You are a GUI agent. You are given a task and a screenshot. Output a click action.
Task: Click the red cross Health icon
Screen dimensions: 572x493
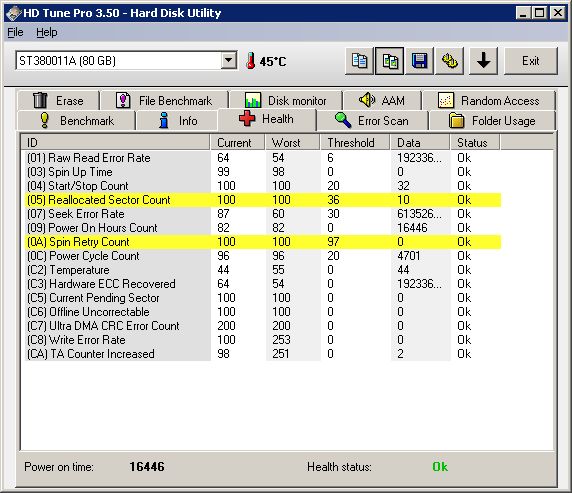pyautogui.click(x=247, y=119)
